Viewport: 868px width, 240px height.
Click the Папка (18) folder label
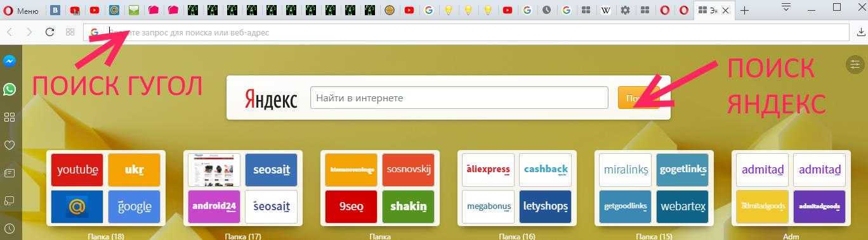click(106, 236)
